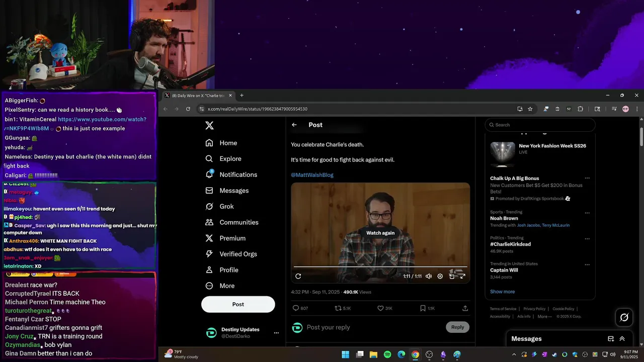Expand the footer More menu
Image resolution: width=644 pixels, height=362 pixels.
(545, 317)
